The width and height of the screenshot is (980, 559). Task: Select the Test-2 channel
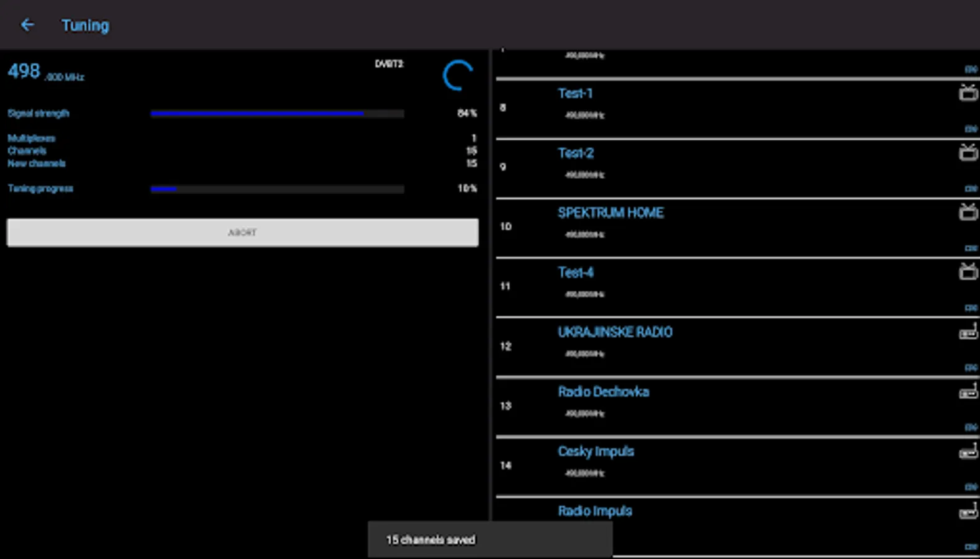737,168
